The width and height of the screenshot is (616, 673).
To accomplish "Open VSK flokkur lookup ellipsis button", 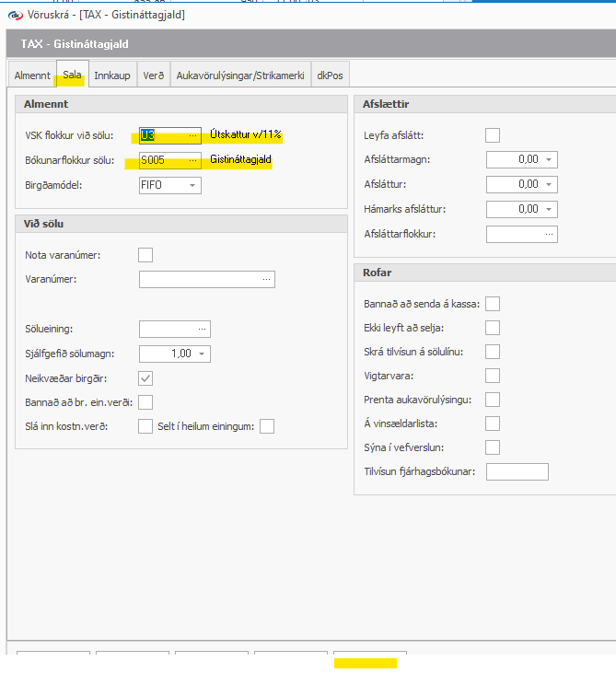I will click(x=192, y=136).
